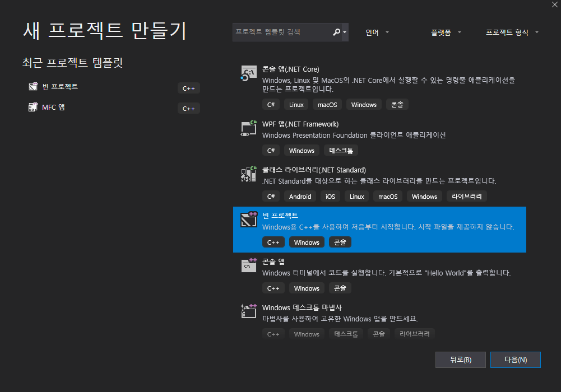The height and width of the screenshot is (392, 561).
Task: Select the WPF 앱(.NET Framework) template title
Action: point(300,124)
